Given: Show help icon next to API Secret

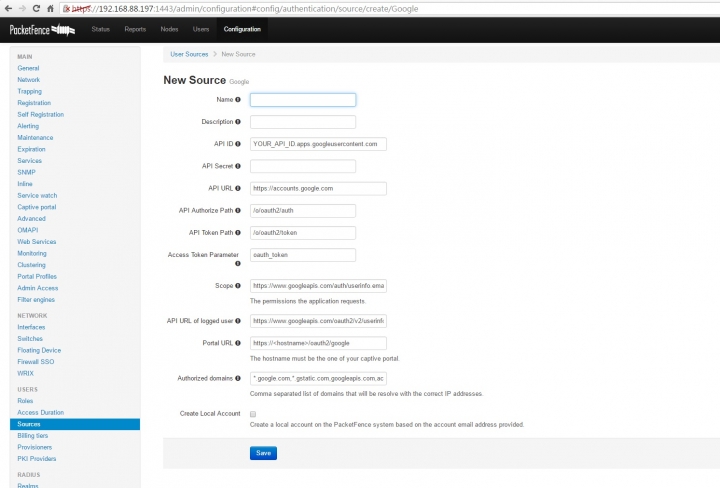Looking at the screenshot, I should 238,166.
